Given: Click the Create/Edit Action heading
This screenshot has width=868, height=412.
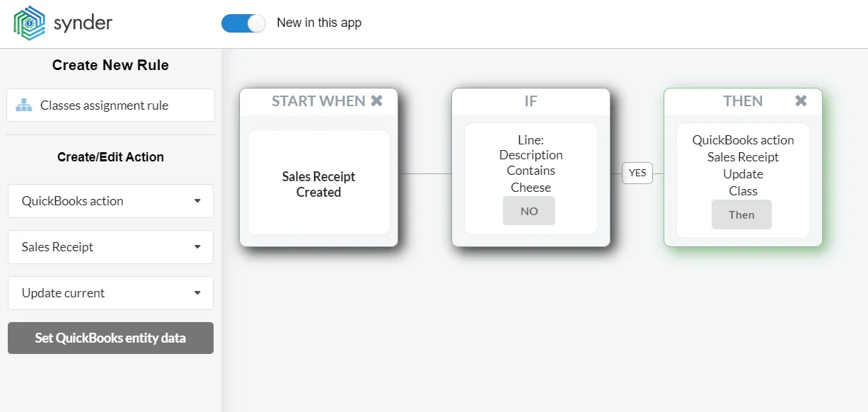Looking at the screenshot, I should (x=110, y=157).
